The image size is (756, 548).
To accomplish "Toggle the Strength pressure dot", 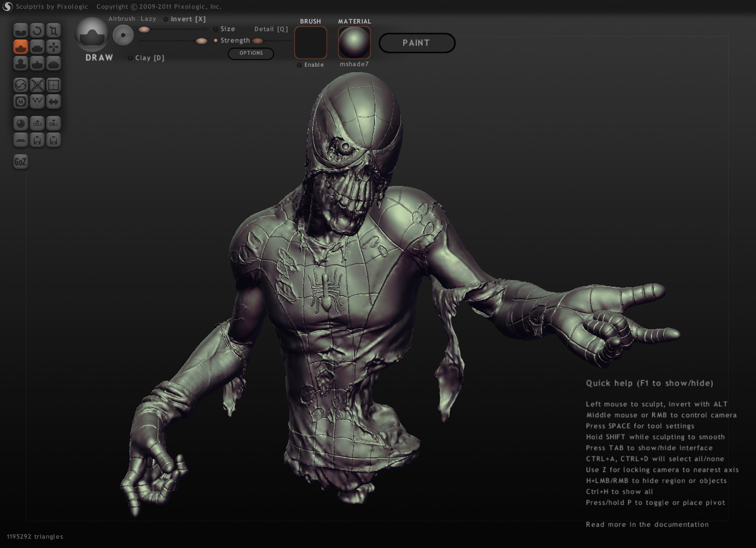I will point(216,40).
